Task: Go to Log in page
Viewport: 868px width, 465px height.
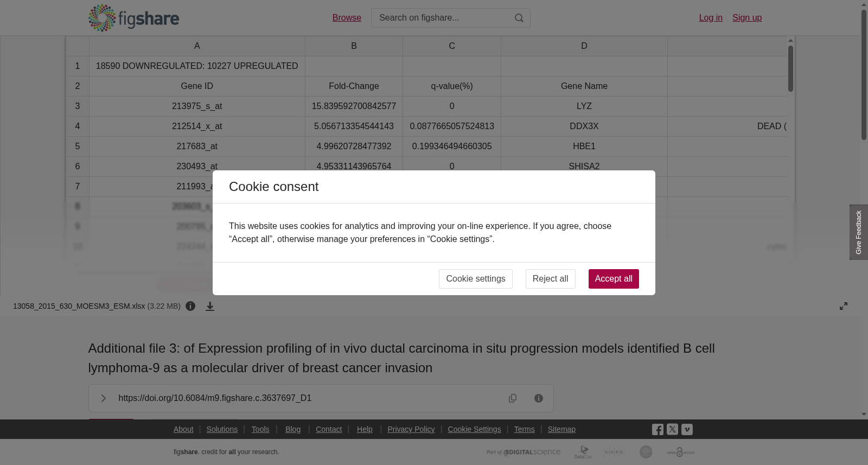Action: click(x=711, y=18)
